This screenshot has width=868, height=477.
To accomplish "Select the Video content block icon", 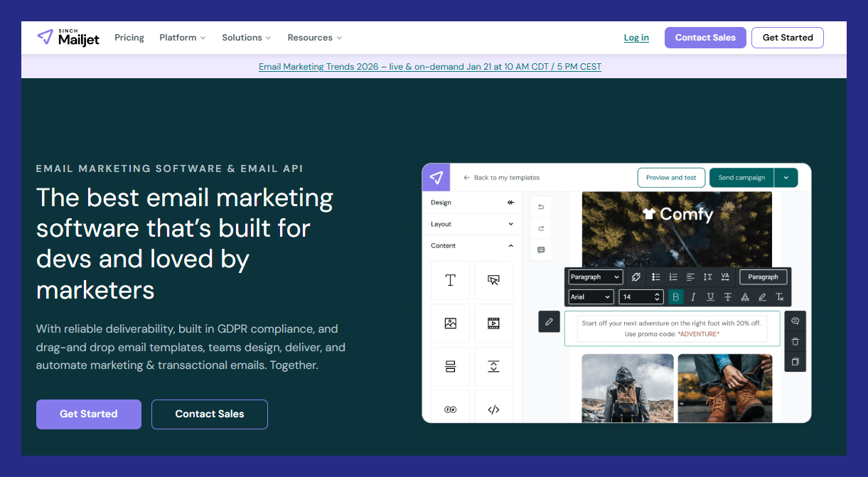I will point(493,323).
